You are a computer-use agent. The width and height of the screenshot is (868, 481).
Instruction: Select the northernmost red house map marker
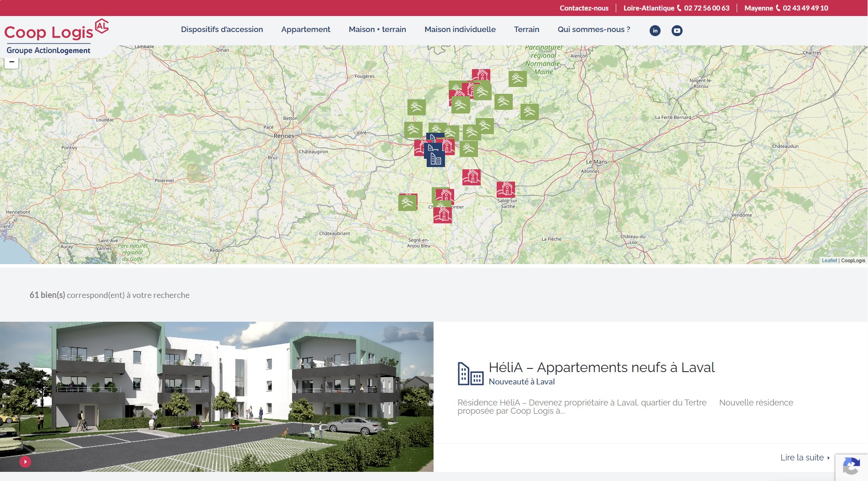pyautogui.click(x=481, y=75)
